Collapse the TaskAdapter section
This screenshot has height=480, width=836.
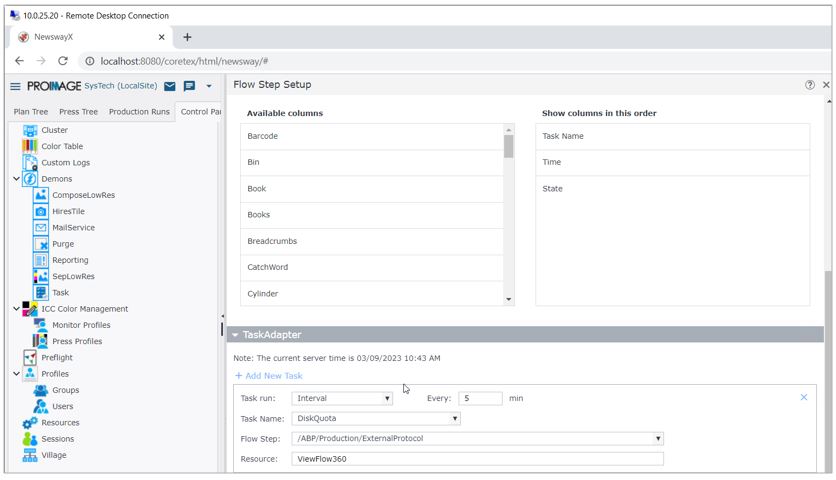pos(235,335)
